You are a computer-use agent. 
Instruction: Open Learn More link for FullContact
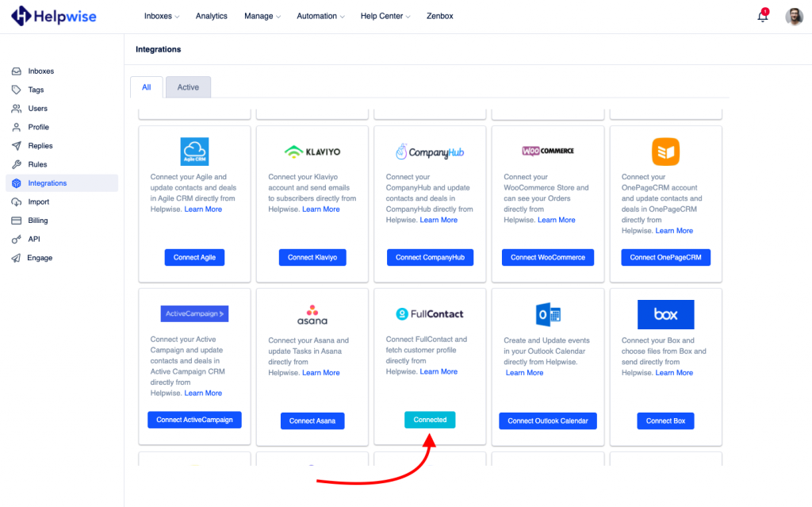[x=439, y=371]
